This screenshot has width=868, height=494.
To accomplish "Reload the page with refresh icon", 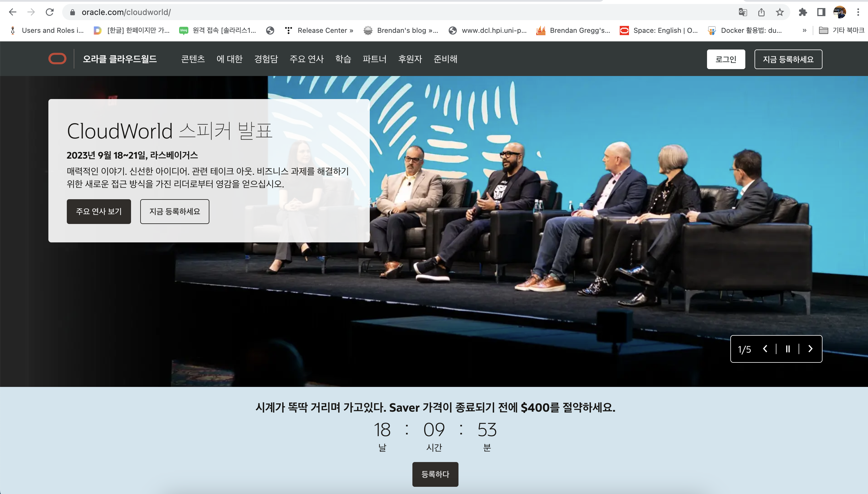I will pyautogui.click(x=50, y=12).
